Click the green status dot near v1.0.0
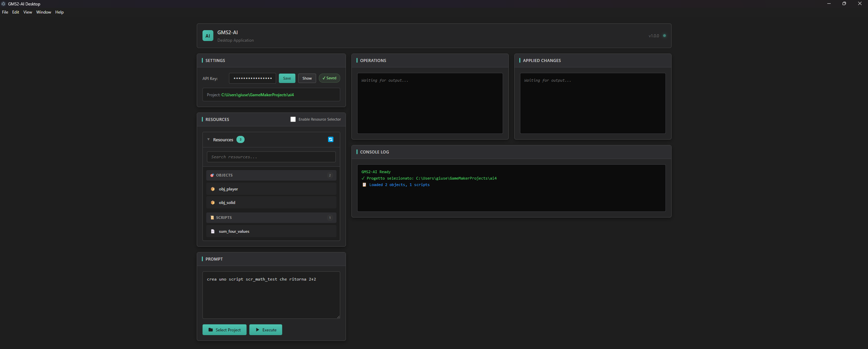The height and width of the screenshot is (349, 868). [664, 36]
